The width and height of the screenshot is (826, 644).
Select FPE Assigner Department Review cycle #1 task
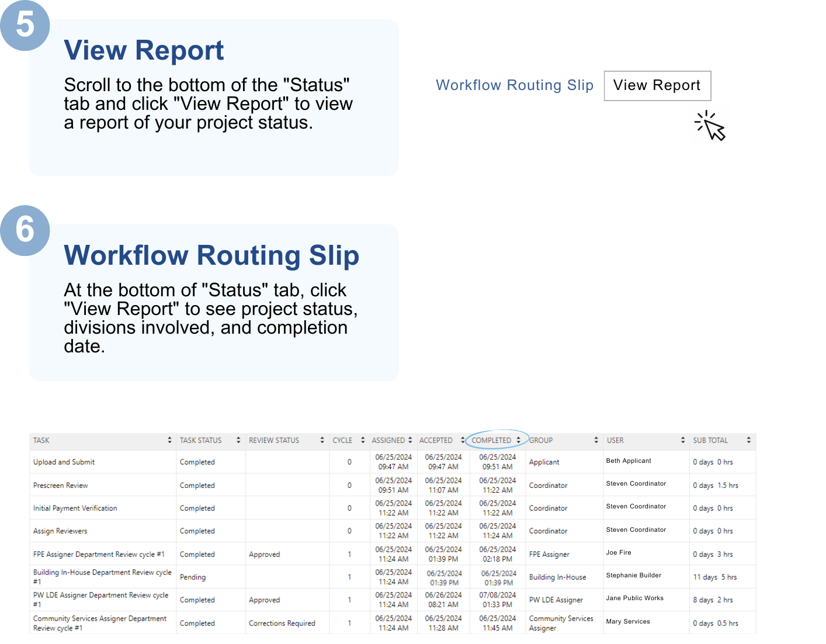pyautogui.click(x=99, y=555)
